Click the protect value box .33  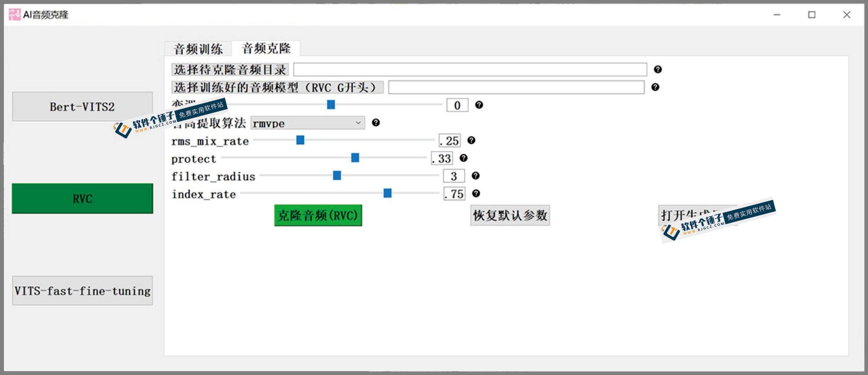442,159
